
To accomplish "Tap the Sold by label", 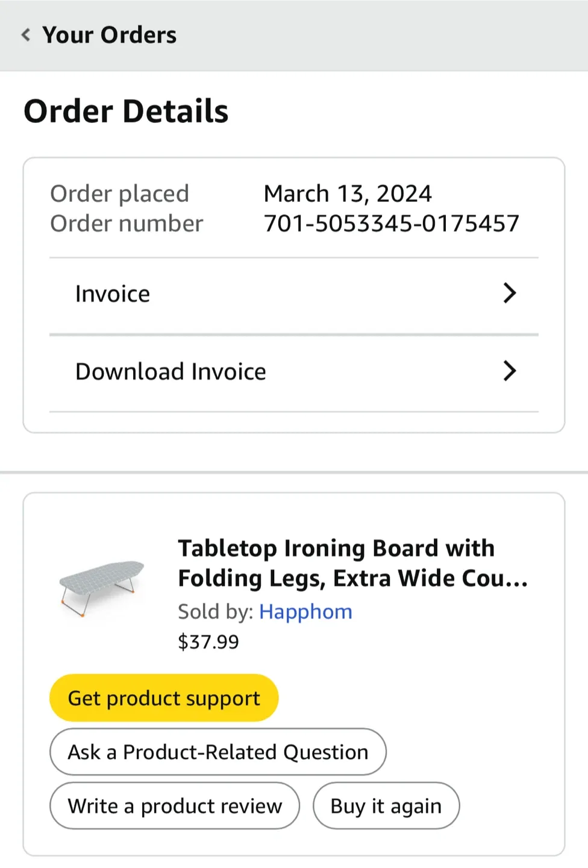I will pyautogui.click(x=215, y=611).
